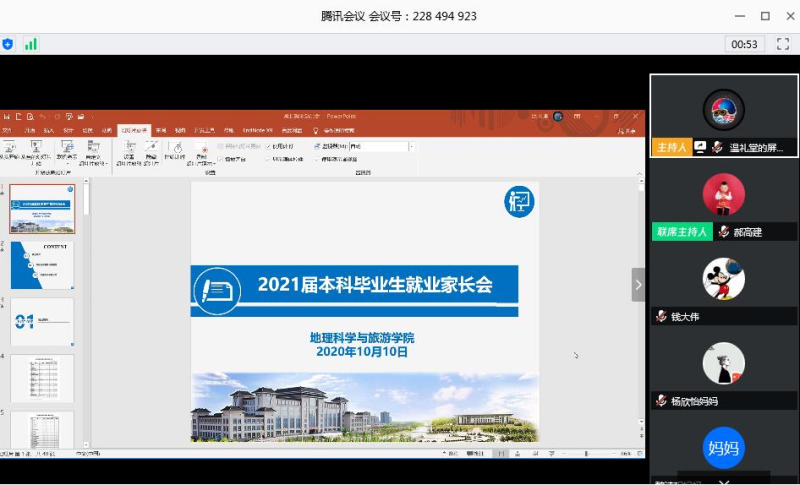Click 杨欣怡妈妈's muted microphone icon
Screen dimensions: 800x485
point(661,401)
